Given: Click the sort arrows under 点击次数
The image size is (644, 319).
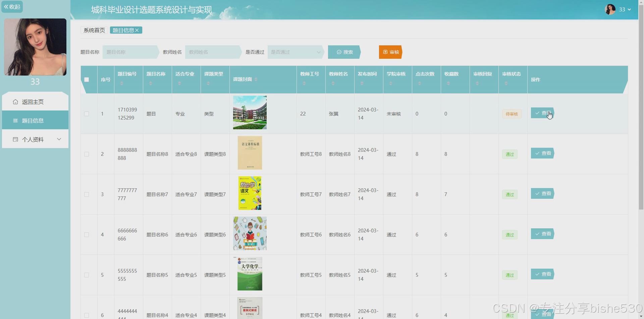Looking at the screenshot, I should (x=420, y=83).
